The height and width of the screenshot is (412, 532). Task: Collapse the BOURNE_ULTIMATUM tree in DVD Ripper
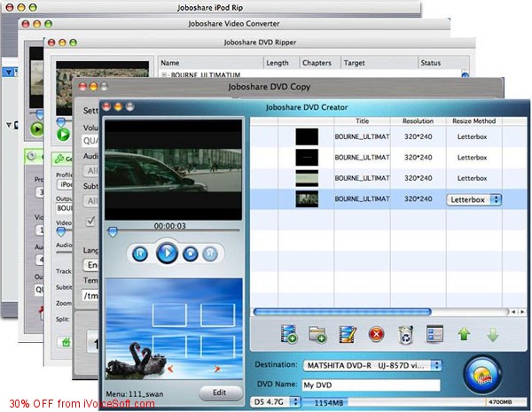click(164, 74)
